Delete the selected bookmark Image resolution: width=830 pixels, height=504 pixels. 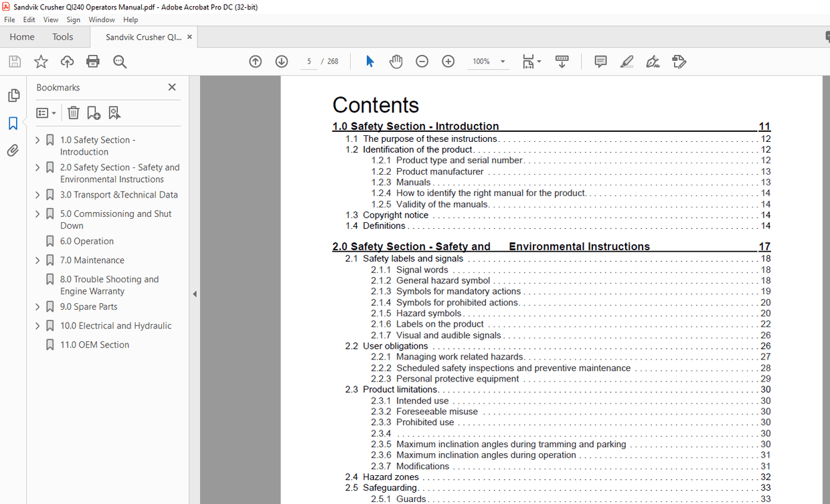pos(73,112)
